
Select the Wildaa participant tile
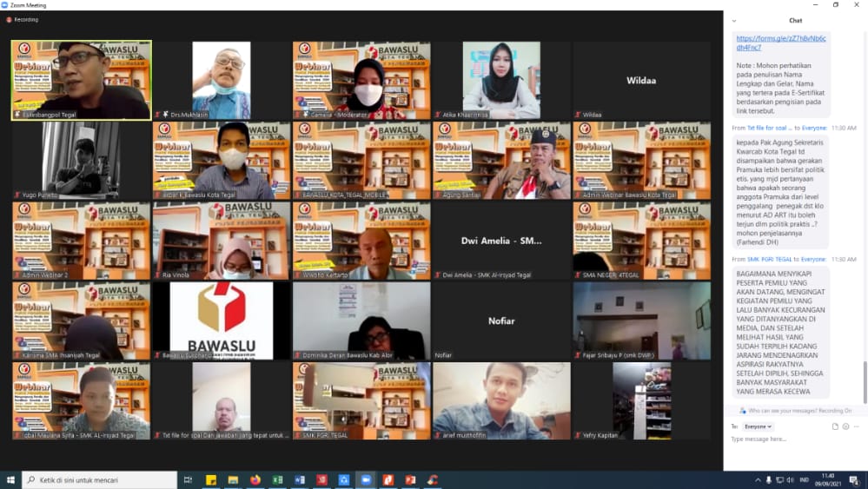tap(641, 80)
